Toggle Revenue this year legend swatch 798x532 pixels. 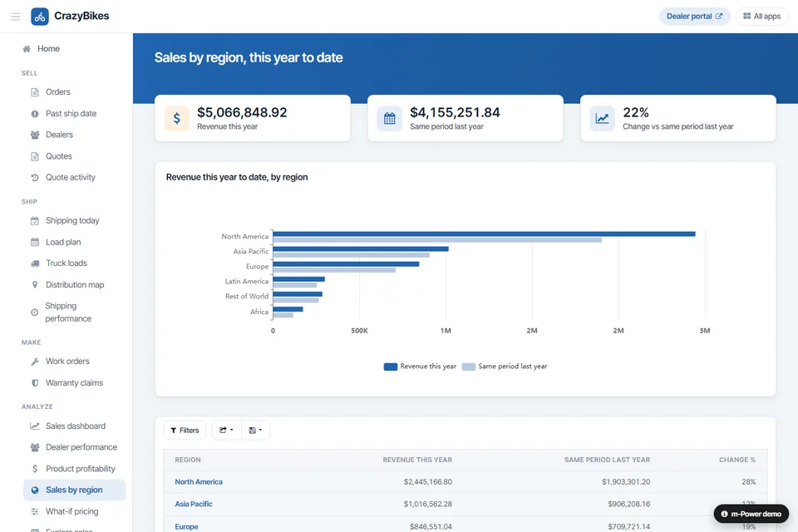click(391, 367)
